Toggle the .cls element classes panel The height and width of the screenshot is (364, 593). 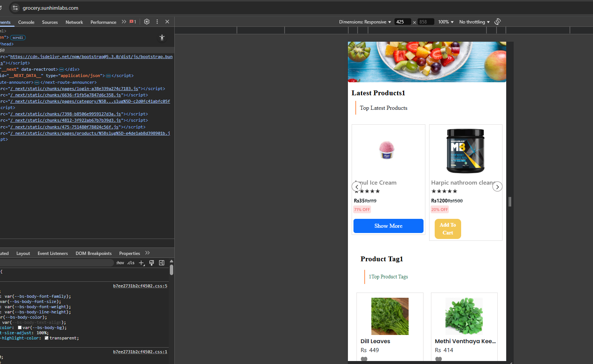pos(131,263)
